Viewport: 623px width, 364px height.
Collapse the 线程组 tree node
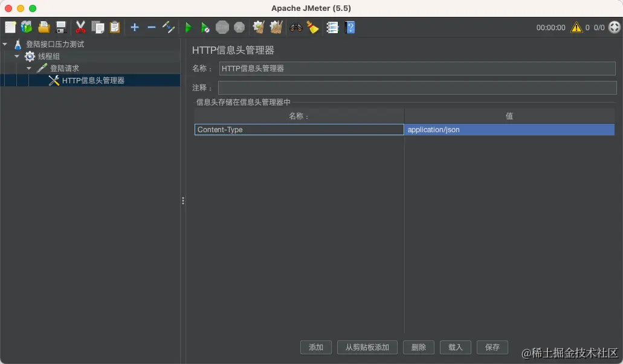17,56
